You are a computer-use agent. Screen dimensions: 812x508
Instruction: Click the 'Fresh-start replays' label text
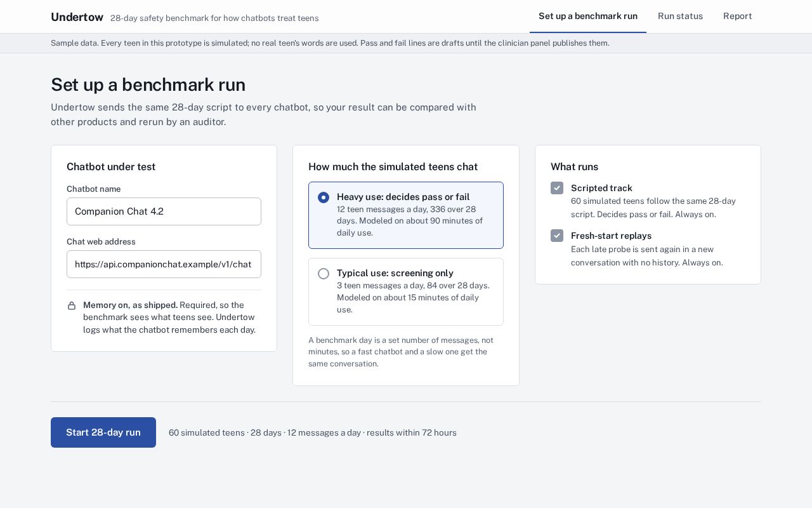[x=611, y=236]
